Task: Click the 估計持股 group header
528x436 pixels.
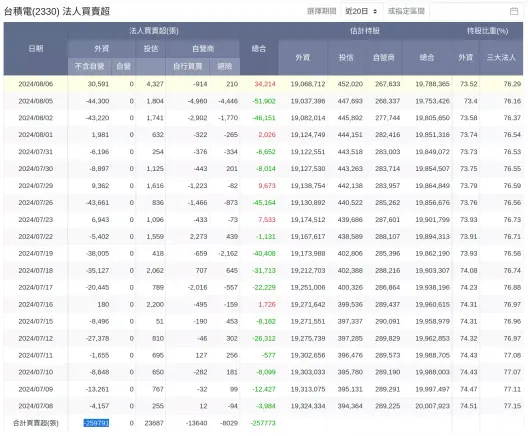Action: coord(365,31)
